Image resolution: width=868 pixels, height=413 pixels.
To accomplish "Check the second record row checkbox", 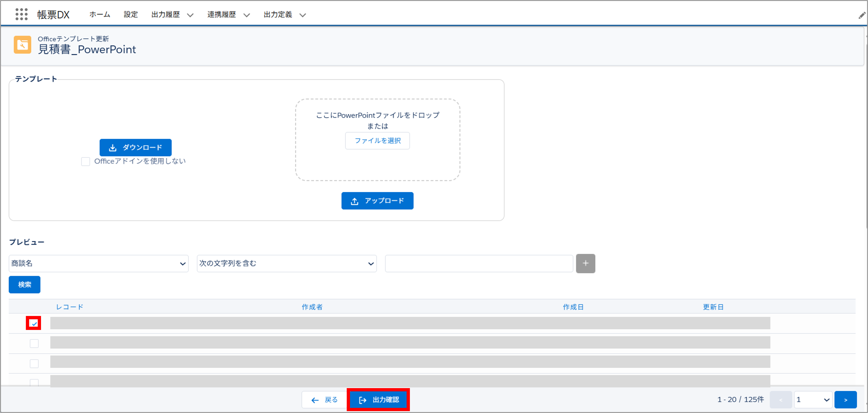I will click(x=34, y=343).
